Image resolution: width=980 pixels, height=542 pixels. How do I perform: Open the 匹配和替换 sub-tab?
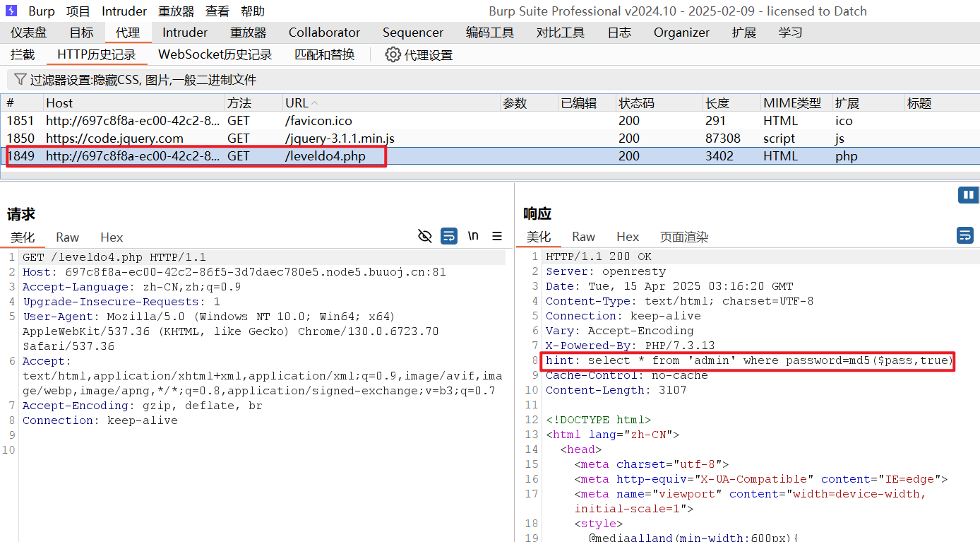click(x=325, y=54)
